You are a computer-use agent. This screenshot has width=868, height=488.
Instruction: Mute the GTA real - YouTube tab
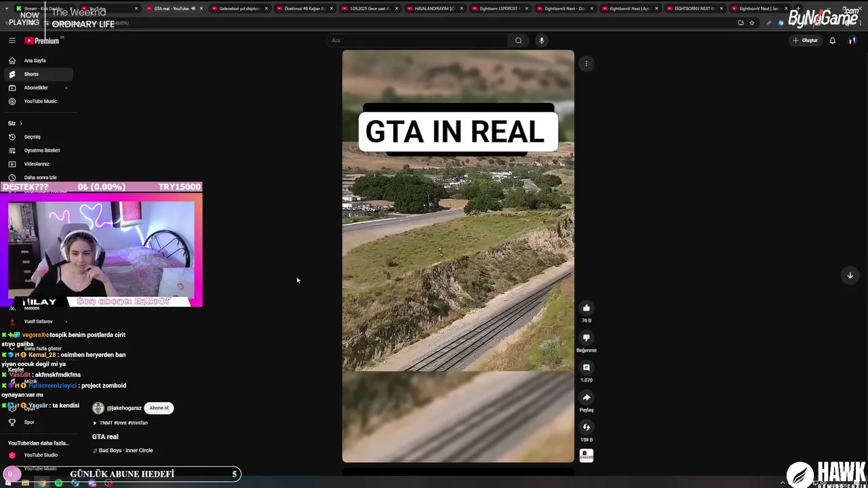pyautogui.click(x=193, y=9)
